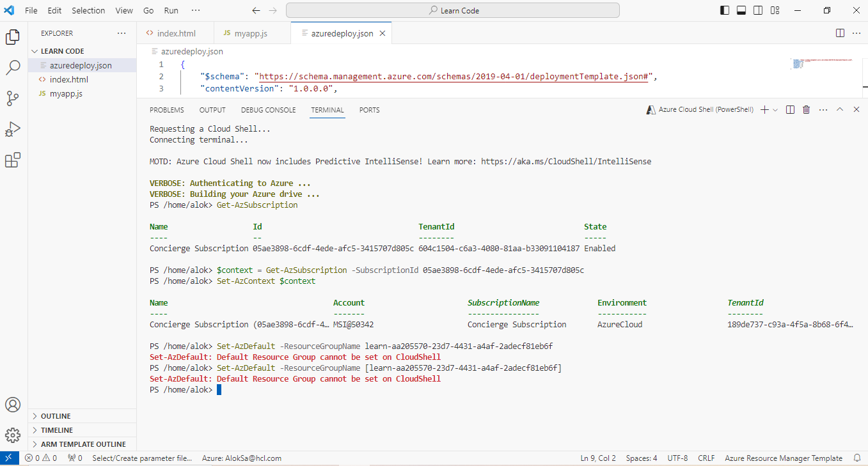Viewport: 868px width, 466px height.
Task: Open the Go menu
Action: (x=148, y=10)
